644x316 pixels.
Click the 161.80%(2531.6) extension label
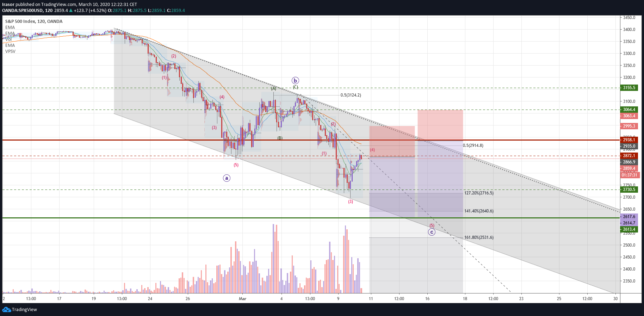coord(479,237)
